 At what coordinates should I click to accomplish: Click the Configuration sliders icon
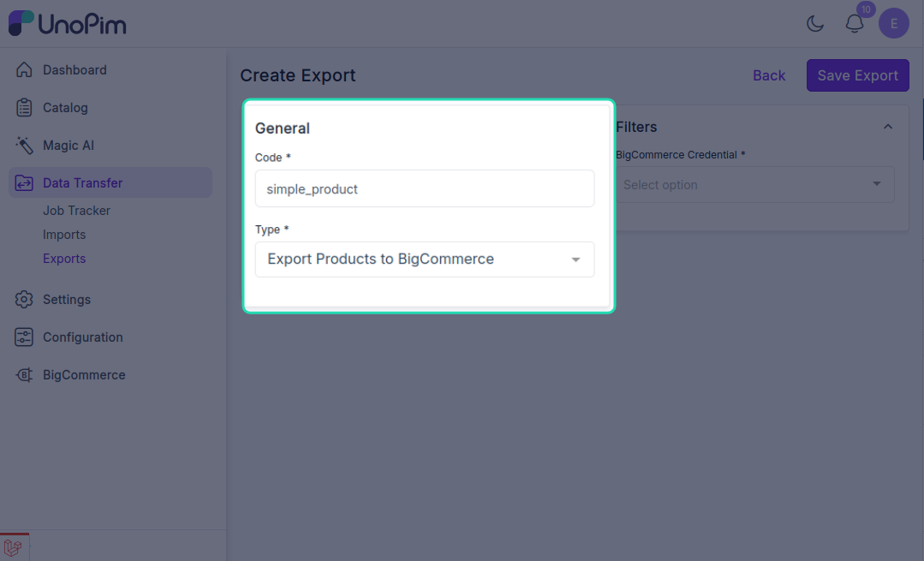click(24, 337)
